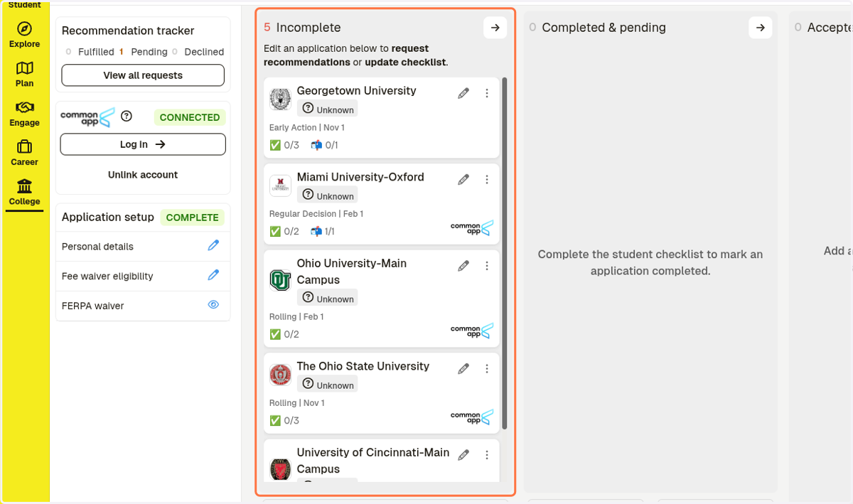Click View all requests button
853x504 pixels.
pos(143,75)
